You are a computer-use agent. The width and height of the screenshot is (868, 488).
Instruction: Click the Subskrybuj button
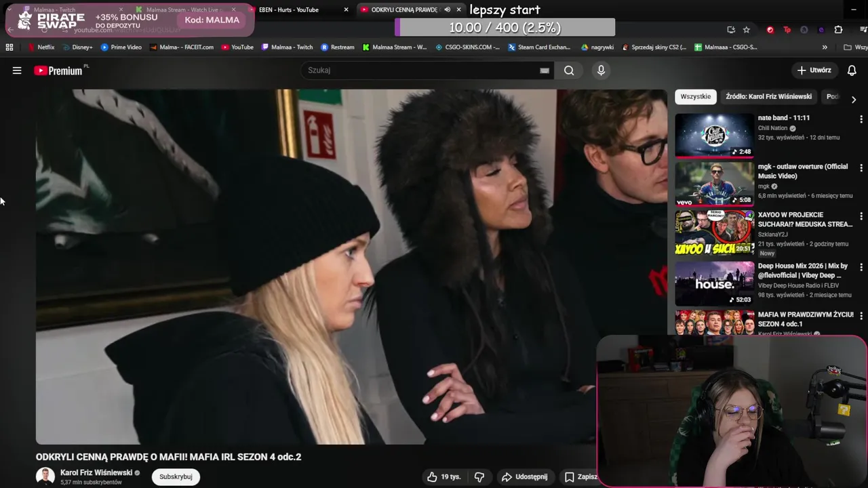click(176, 476)
